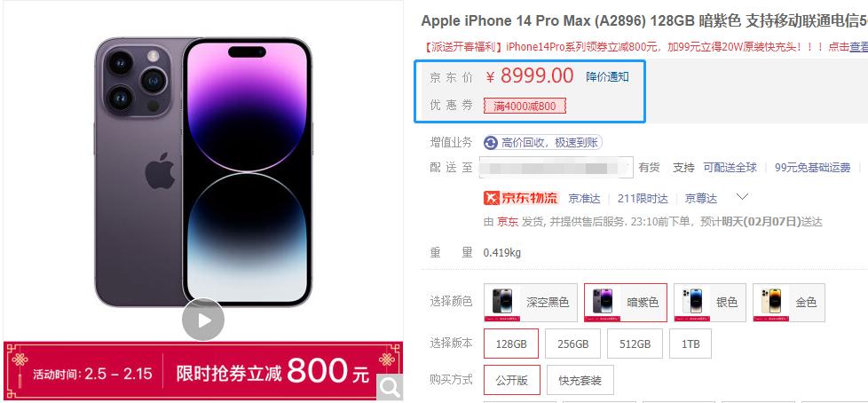Claim the 满4000减800 coupon
This screenshot has width=868, height=403.
click(x=525, y=106)
